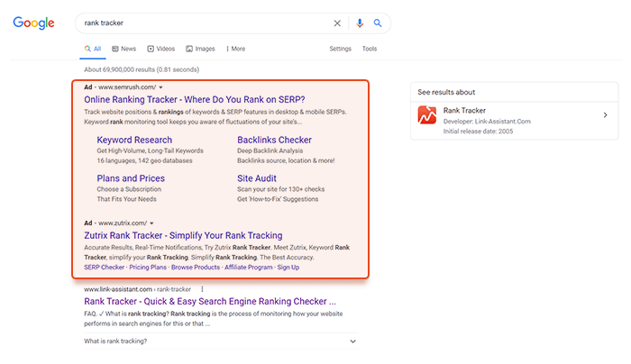This screenshot has height=364, width=631.
Task: Switch to the Images tab
Action: [200, 49]
